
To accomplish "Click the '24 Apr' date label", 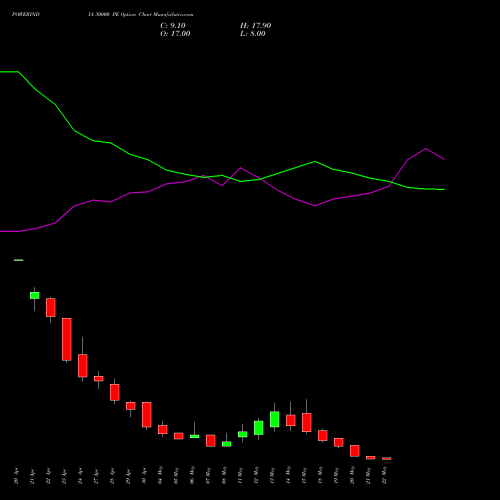I will click(x=80, y=476).
